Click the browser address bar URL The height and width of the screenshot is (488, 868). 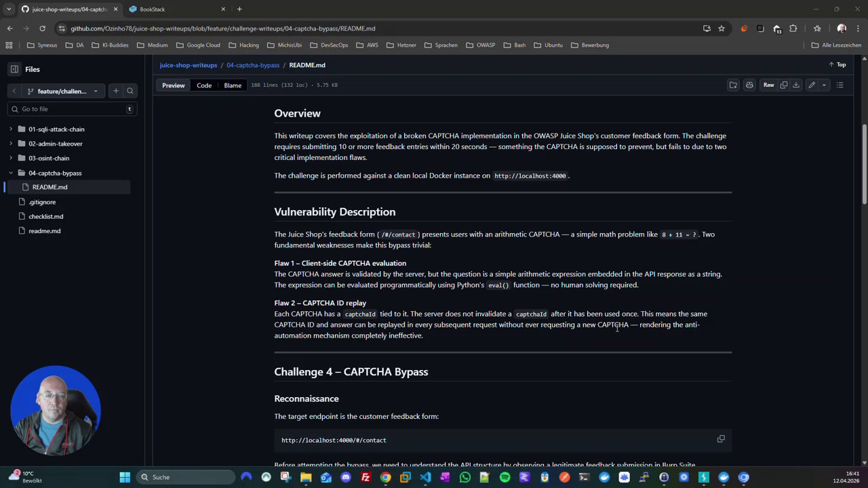click(x=222, y=28)
